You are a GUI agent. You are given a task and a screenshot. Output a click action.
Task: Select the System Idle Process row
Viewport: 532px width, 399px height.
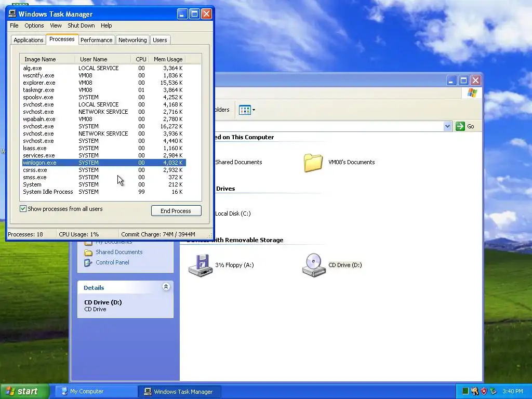(104, 192)
